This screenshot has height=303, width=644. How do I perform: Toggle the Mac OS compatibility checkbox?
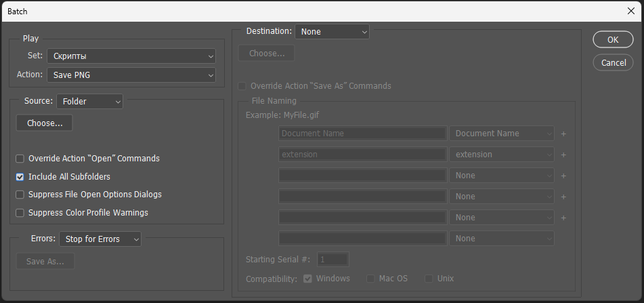[x=370, y=279]
